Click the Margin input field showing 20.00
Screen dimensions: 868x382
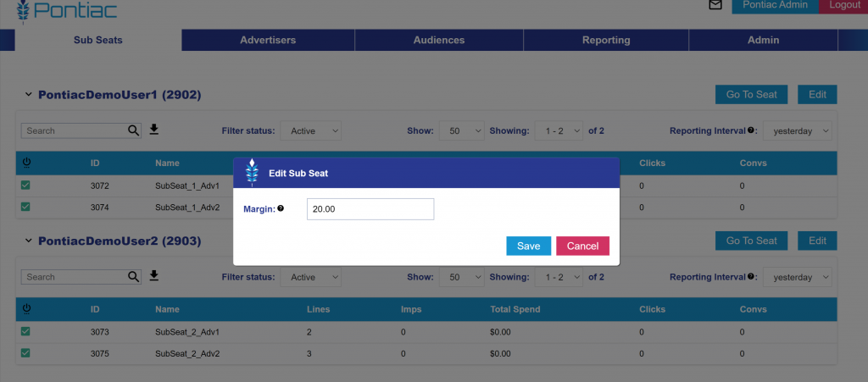[x=370, y=209]
